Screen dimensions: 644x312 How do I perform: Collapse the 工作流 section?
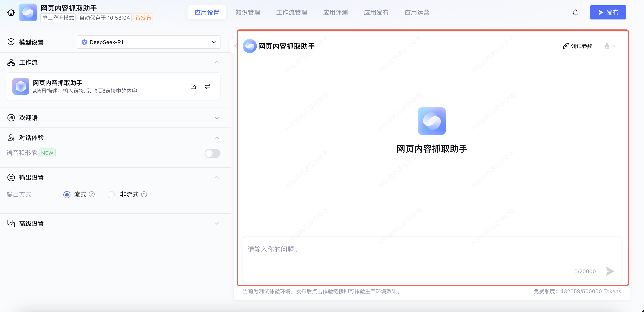[217, 62]
